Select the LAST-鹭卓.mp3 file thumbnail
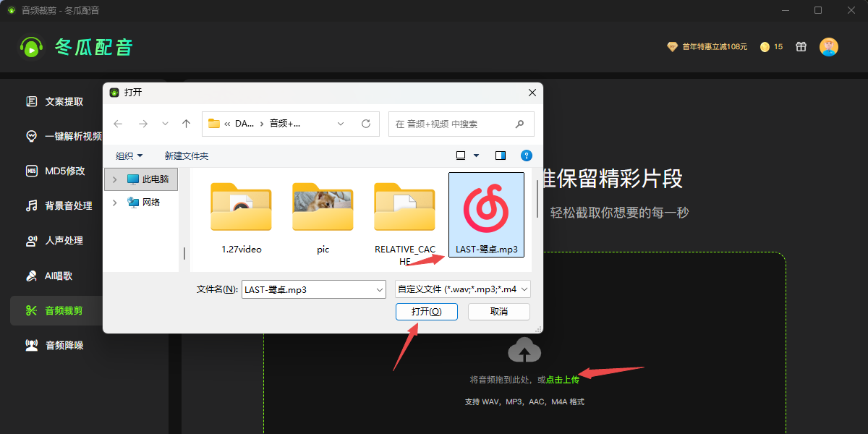Screen dimensions: 868x434 (x=487, y=208)
